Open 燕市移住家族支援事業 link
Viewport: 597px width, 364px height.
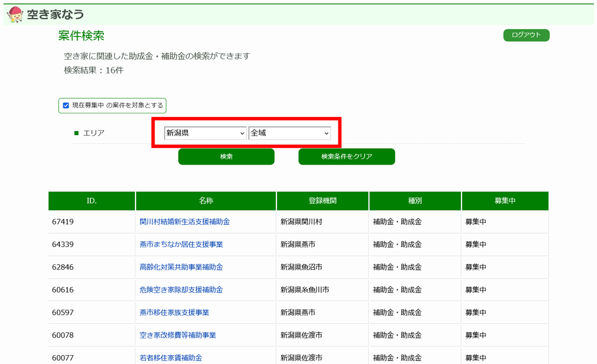click(174, 313)
